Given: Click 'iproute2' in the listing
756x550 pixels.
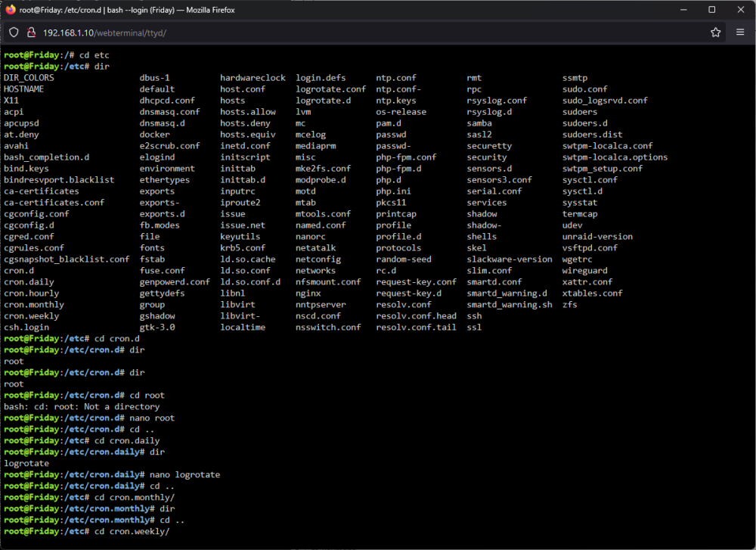Looking at the screenshot, I should click(x=240, y=203).
